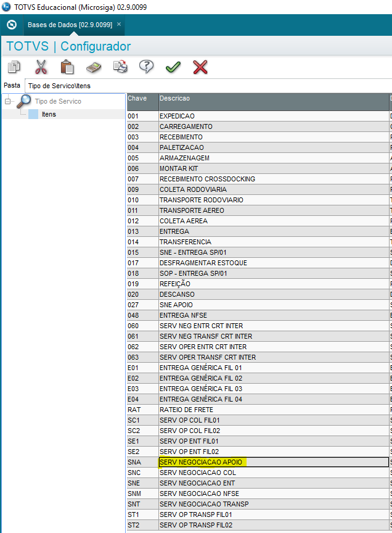This screenshot has width=392, height=533.
Task: Select row SERV OPER TRANSF CRT INTER
Action: point(258,357)
